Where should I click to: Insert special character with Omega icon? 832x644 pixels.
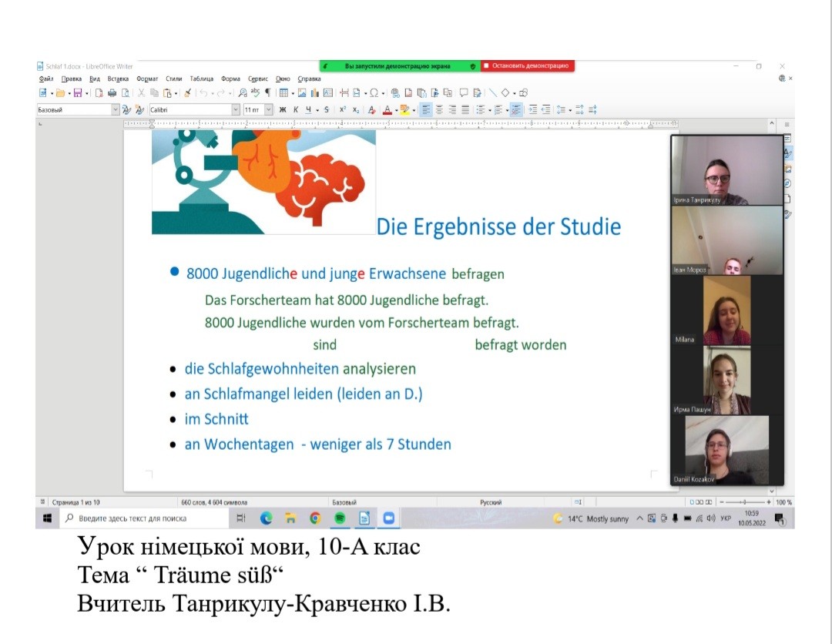373,93
